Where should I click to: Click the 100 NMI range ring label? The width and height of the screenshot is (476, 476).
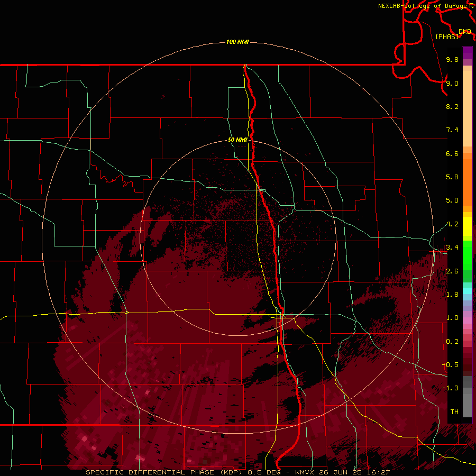click(x=237, y=42)
